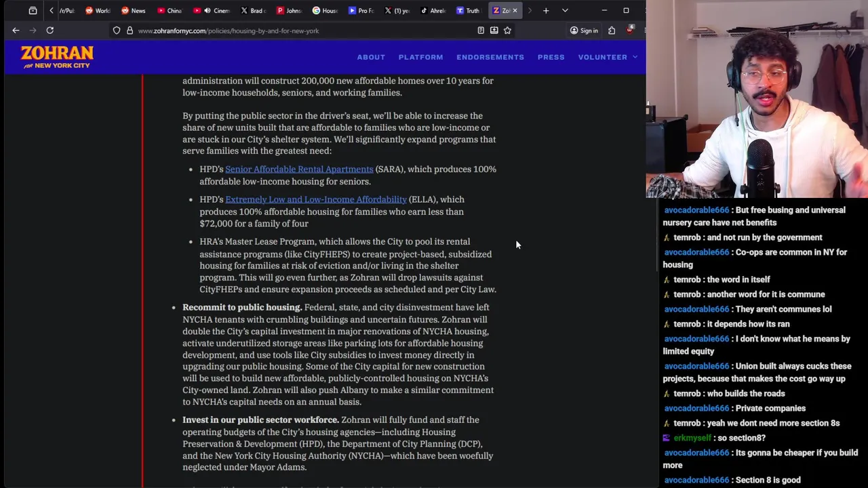Click chat username erkmyself
The height and width of the screenshot is (488, 868).
[x=694, y=438]
